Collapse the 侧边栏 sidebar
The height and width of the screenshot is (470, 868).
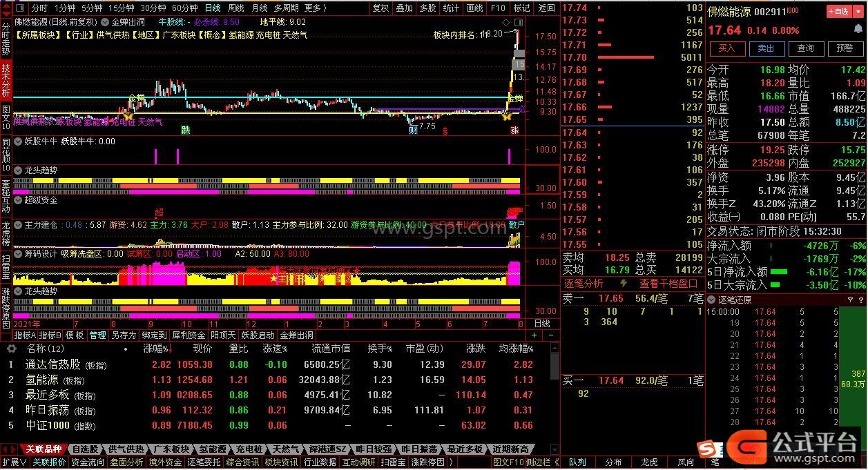(541, 462)
